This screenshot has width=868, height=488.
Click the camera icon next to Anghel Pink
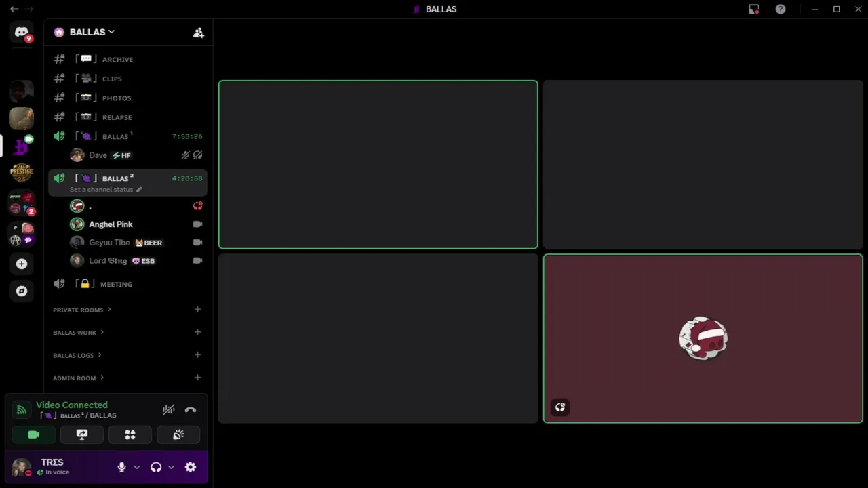197,224
